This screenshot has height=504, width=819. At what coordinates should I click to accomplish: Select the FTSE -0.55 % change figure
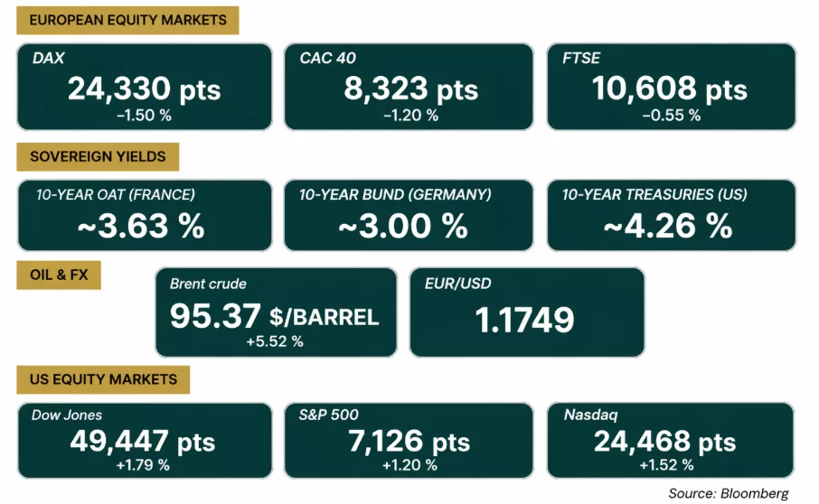click(x=671, y=116)
